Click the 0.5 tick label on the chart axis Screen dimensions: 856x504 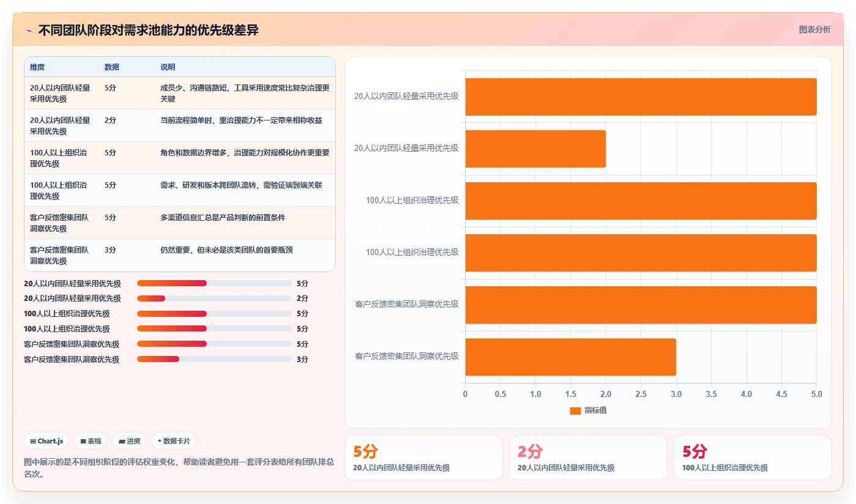click(501, 395)
